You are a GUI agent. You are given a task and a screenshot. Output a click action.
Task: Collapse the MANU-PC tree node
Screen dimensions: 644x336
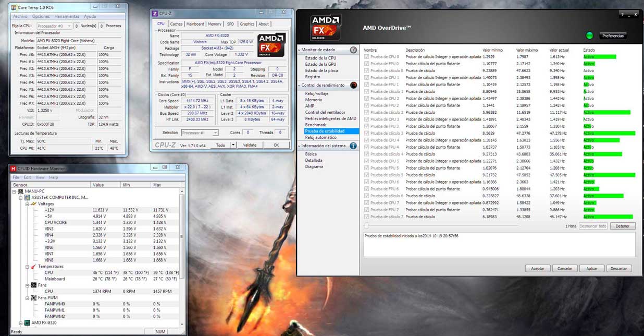point(15,191)
